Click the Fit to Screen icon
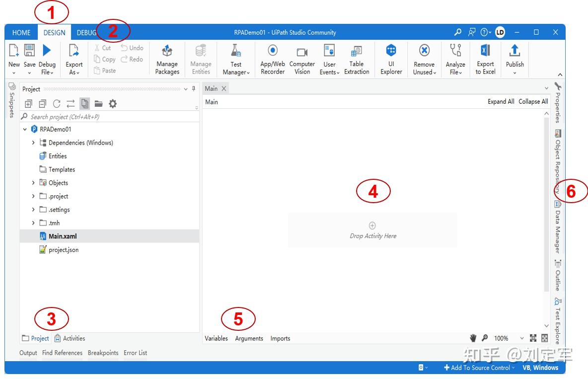This screenshot has height=379, width=588. coord(533,338)
